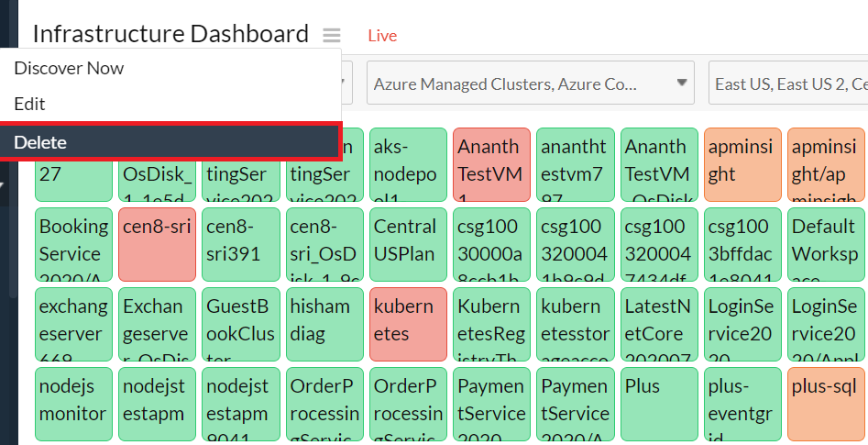Open the aks-nodepool1 tile
Screen dimensions: 868x445
(x=407, y=165)
